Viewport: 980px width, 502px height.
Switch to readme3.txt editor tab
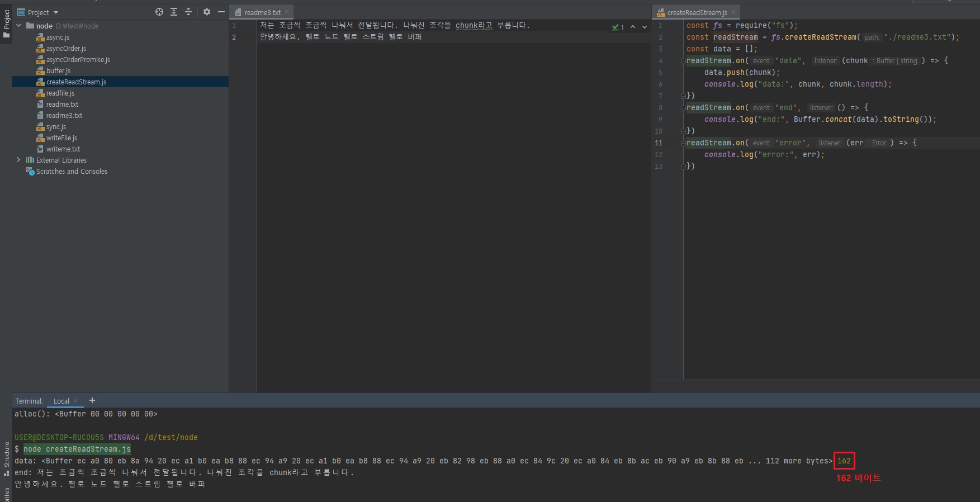pyautogui.click(x=262, y=12)
